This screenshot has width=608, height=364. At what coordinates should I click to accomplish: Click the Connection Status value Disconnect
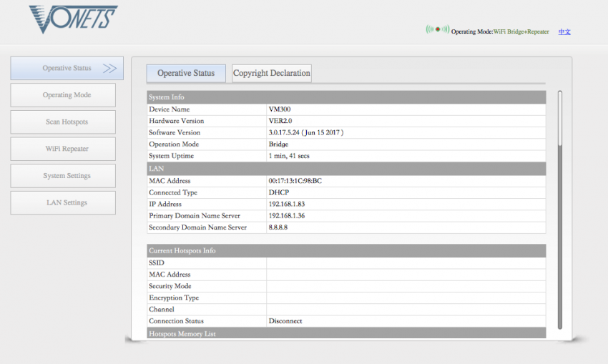point(285,321)
